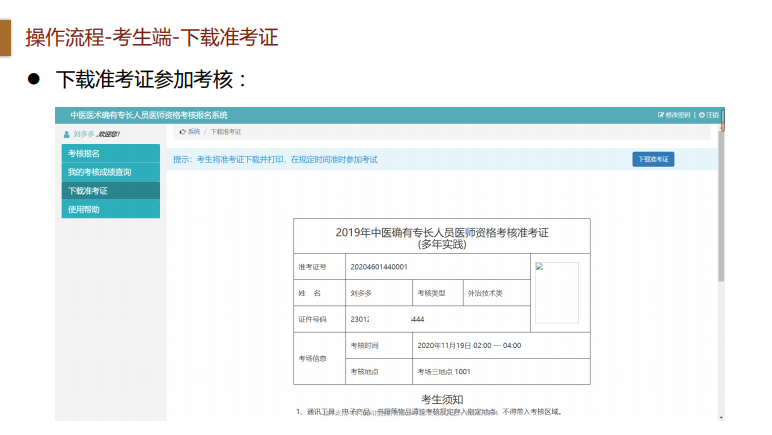Click the 系统 breadcrumb link

194,132
